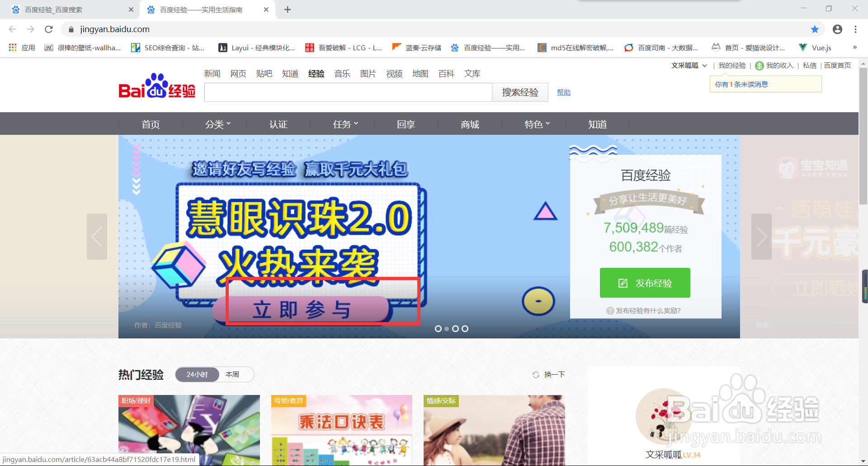
Task: Open the md5在线解密破解 bookmark
Action: [x=576, y=48]
